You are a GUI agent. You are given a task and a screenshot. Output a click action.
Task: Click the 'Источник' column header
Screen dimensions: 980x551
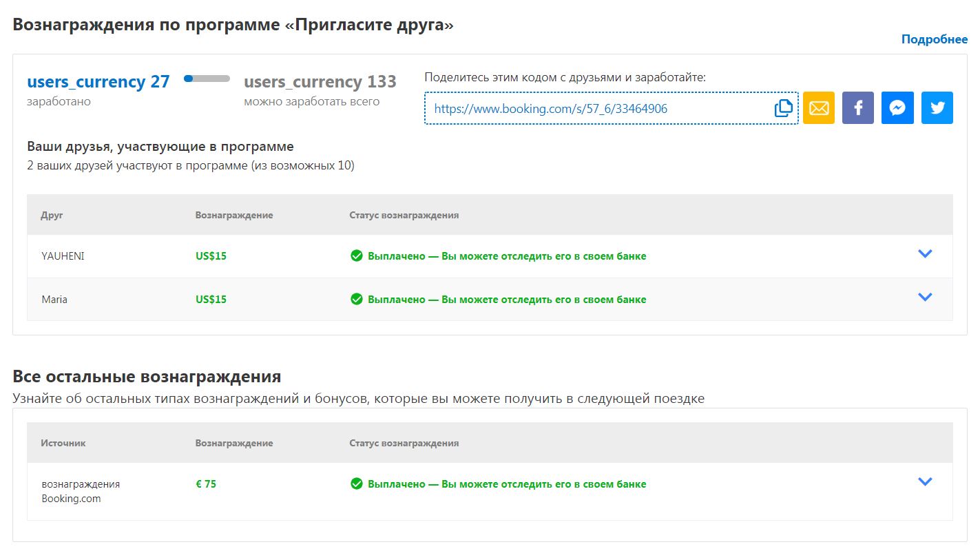tap(63, 443)
